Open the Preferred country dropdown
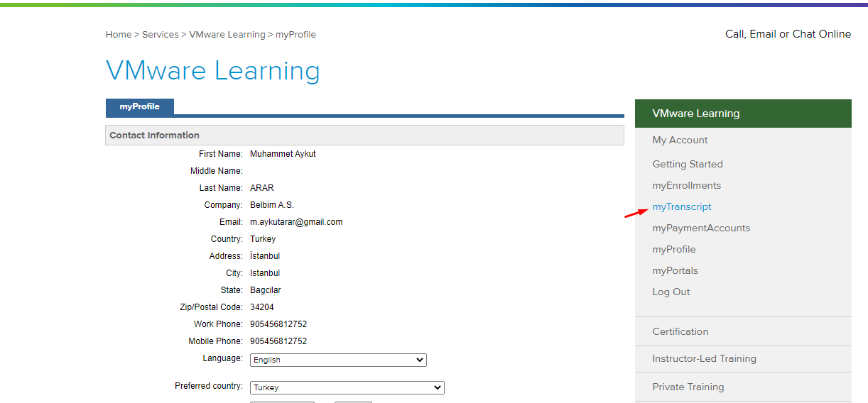868x403 pixels. pyautogui.click(x=347, y=387)
